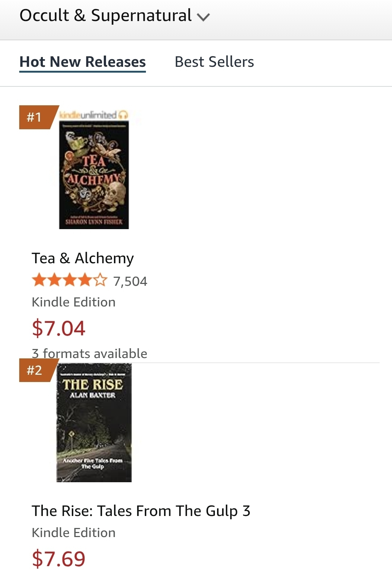The image size is (392, 573).
Task: Tap the headphones audio icon
Action: pos(123,115)
